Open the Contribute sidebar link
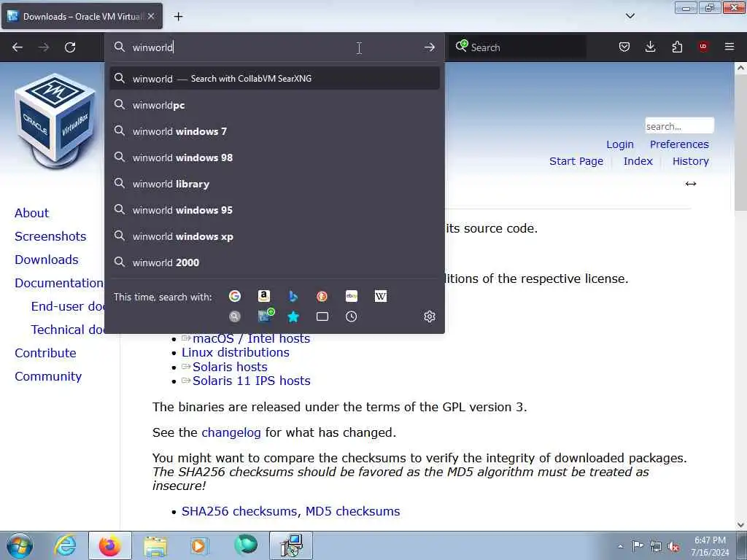 [x=45, y=353]
